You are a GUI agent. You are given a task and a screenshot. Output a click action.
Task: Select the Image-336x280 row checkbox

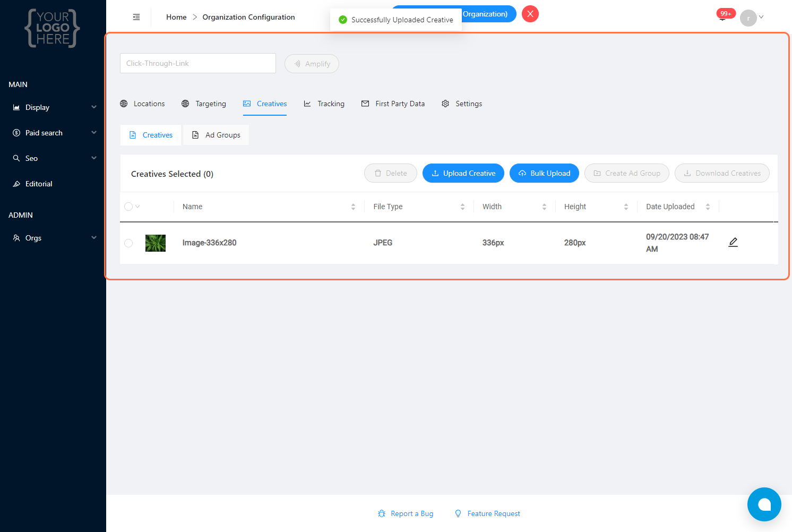click(x=128, y=243)
